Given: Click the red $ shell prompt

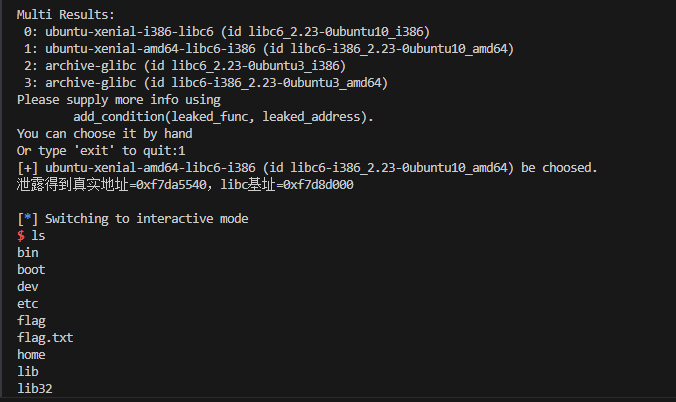Looking at the screenshot, I should pyautogui.click(x=21, y=235).
